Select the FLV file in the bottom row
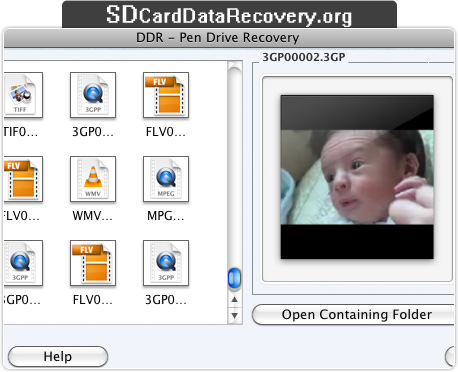The width and height of the screenshot is (458, 372). point(93,263)
